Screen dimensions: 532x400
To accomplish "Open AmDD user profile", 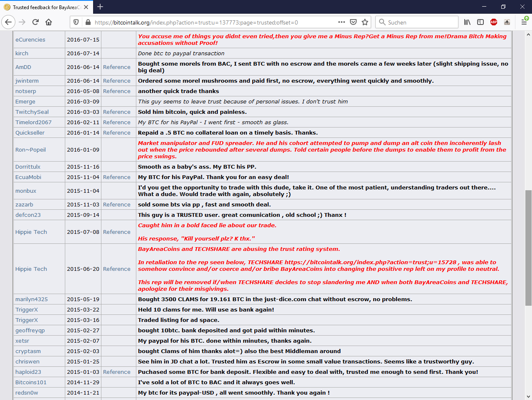I will 23,67.
